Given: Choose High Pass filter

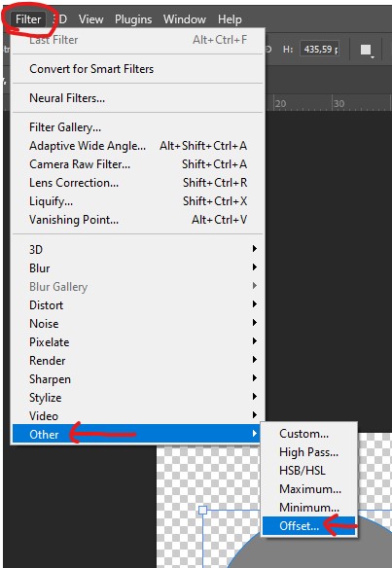Looking at the screenshot, I should (x=309, y=451).
